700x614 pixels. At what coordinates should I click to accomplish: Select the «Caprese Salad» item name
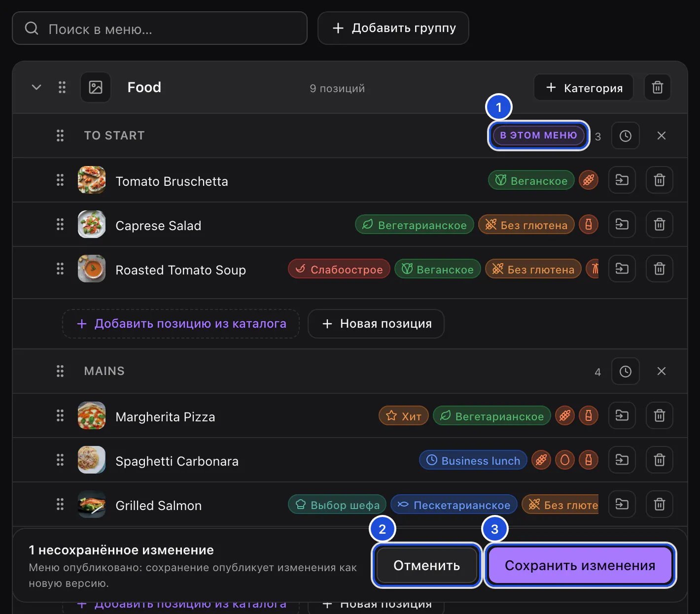(158, 226)
